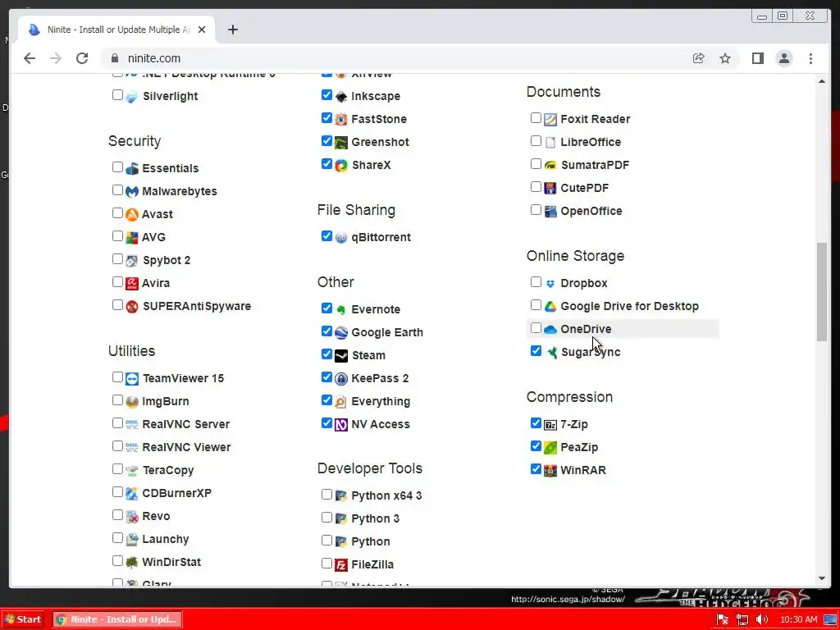Click the Evernote elephant icon

[x=340, y=309]
